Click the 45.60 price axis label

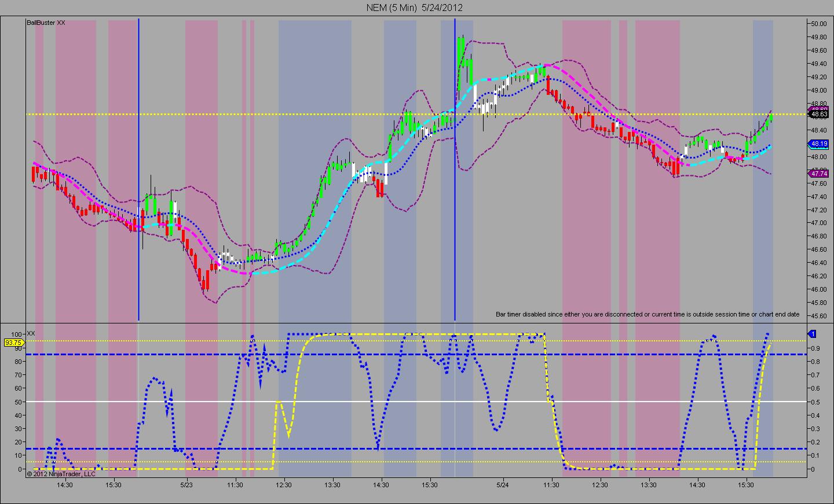coord(819,316)
